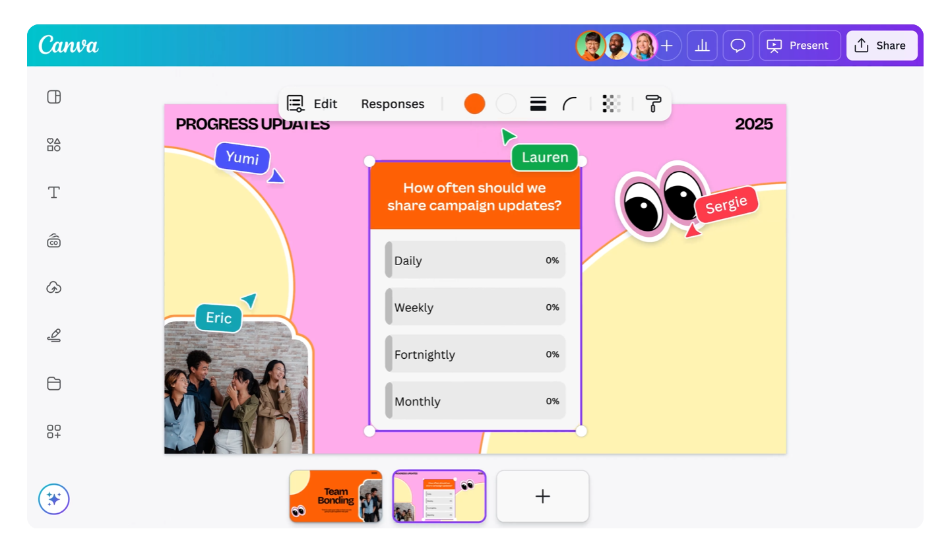The width and height of the screenshot is (946, 560).
Task: Open Responses in the poll toolbar
Action: (x=393, y=104)
